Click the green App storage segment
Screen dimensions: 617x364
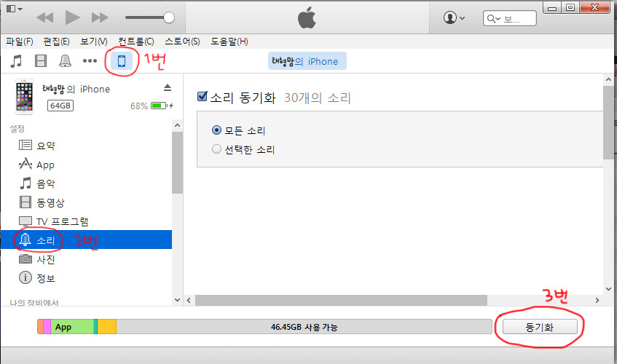(72, 327)
